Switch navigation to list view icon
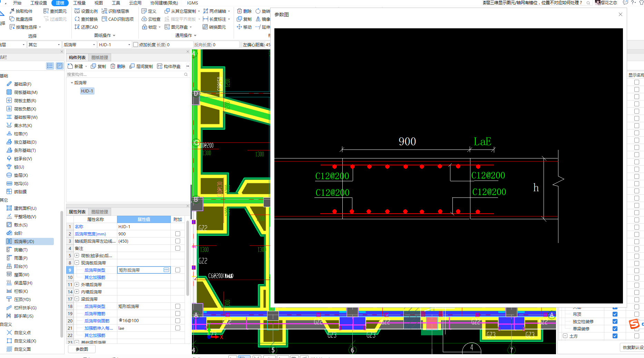The width and height of the screenshot is (644, 358). pyautogui.click(x=50, y=66)
